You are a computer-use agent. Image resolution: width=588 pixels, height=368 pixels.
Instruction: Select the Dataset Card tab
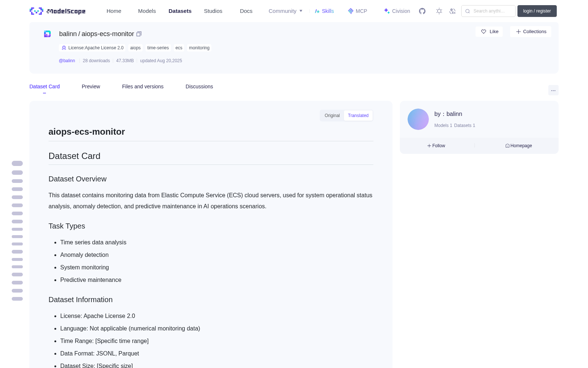tap(44, 86)
